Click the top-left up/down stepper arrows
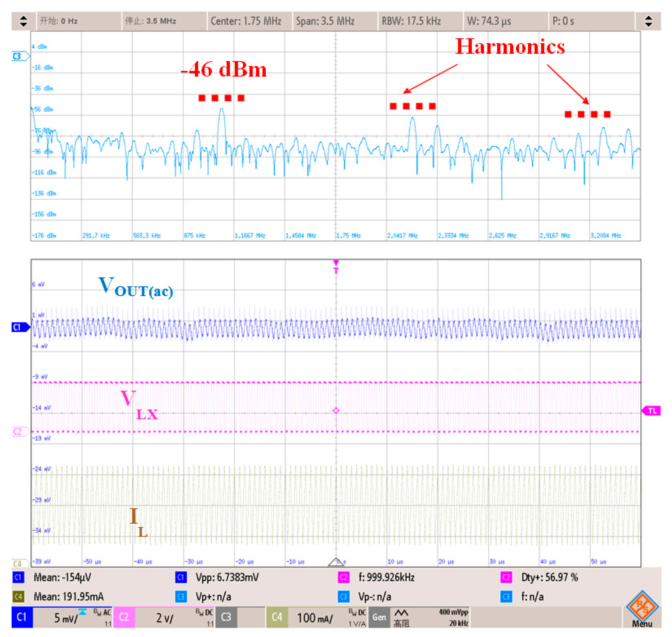Screen dimensions: 672x637 pyautogui.click(x=23, y=21)
